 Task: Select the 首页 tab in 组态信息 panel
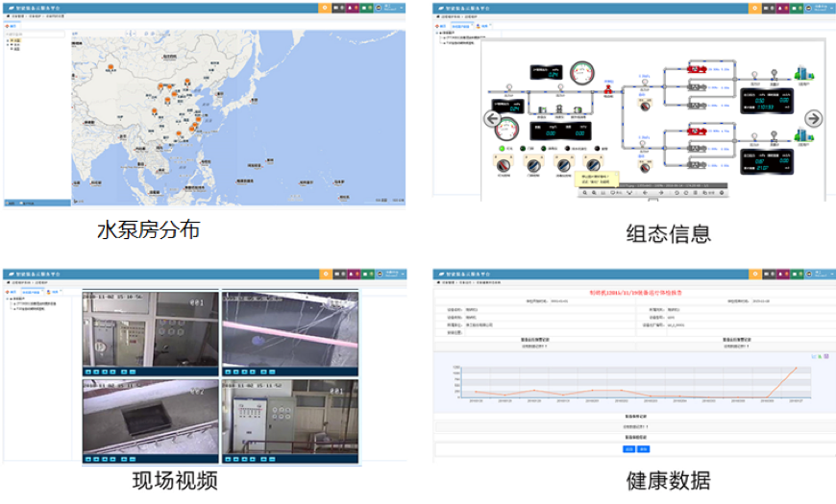(x=441, y=26)
